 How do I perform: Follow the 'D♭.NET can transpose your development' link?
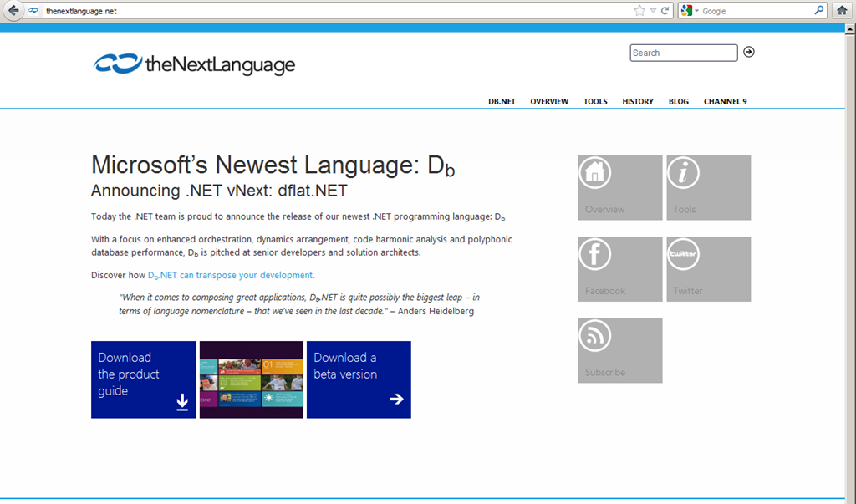[x=230, y=275]
